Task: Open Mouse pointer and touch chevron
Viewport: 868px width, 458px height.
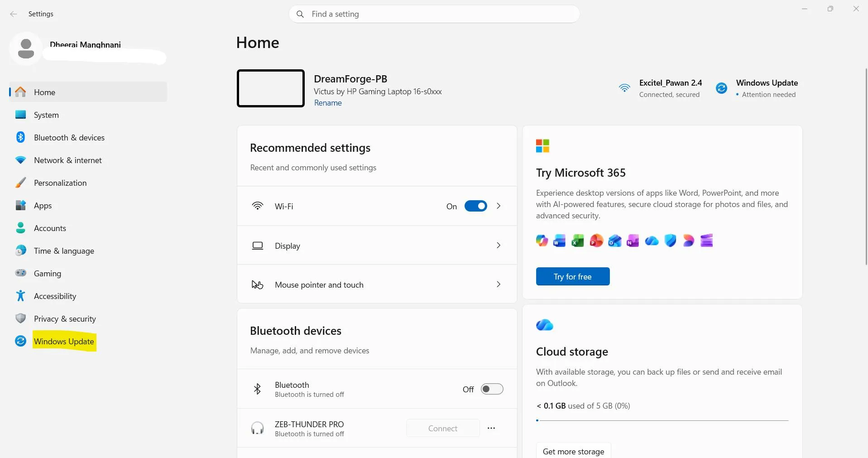Action: point(499,284)
